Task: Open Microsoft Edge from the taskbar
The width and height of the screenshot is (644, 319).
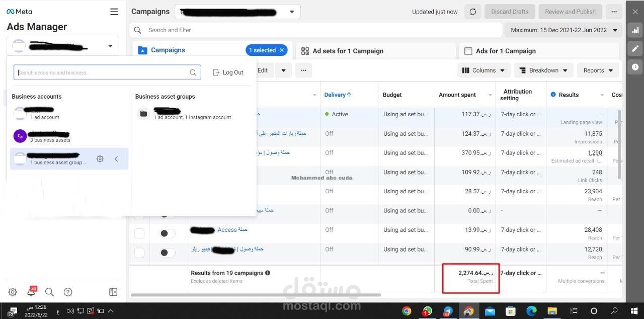Action: 531,311
